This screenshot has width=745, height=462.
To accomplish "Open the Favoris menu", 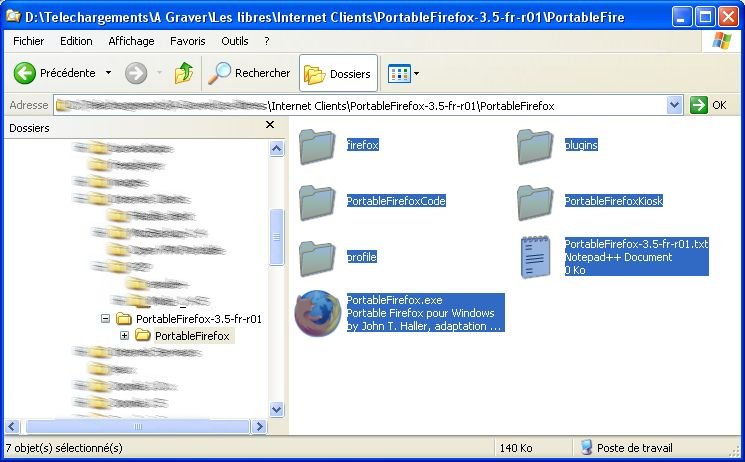I will tap(188, 41).
